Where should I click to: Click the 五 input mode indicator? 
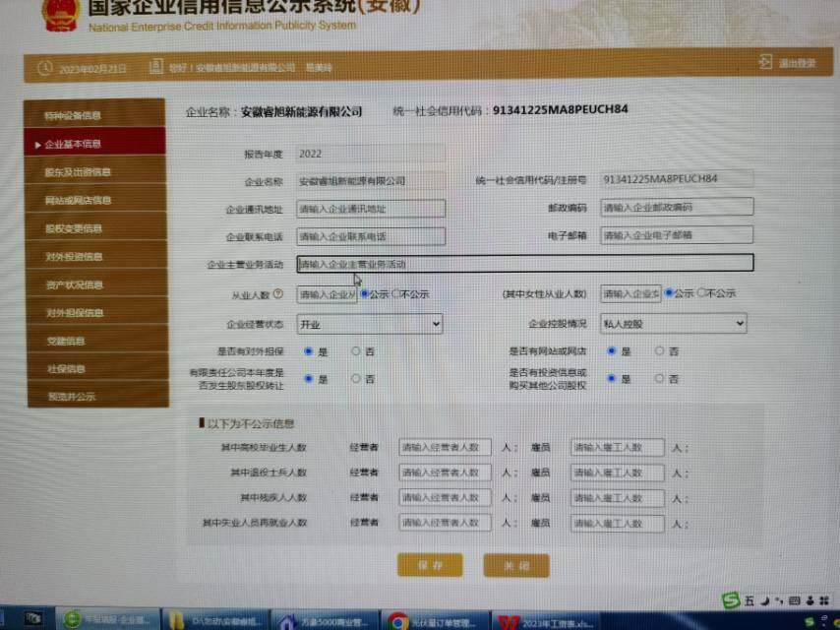point(749,600)
